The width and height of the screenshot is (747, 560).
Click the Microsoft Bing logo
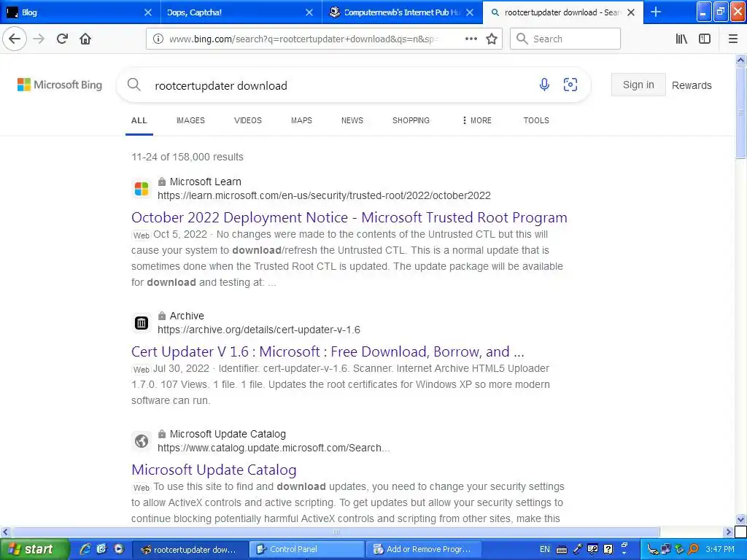(60, 85)
